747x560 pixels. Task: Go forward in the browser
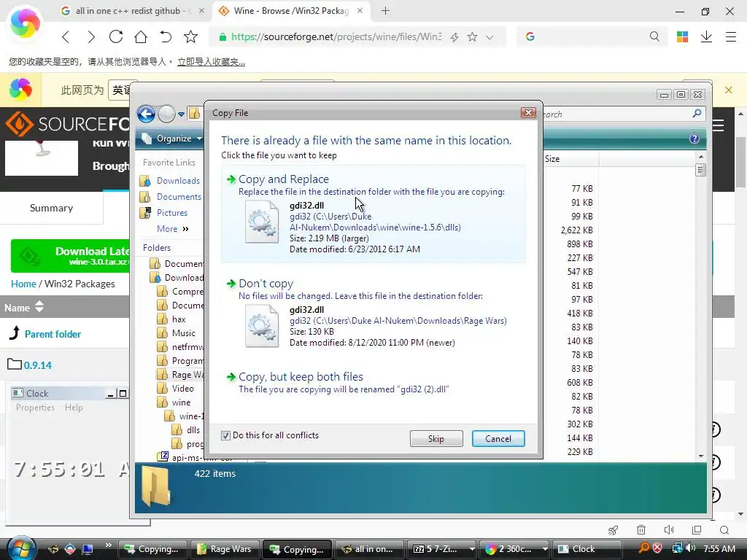coord(90,36)
